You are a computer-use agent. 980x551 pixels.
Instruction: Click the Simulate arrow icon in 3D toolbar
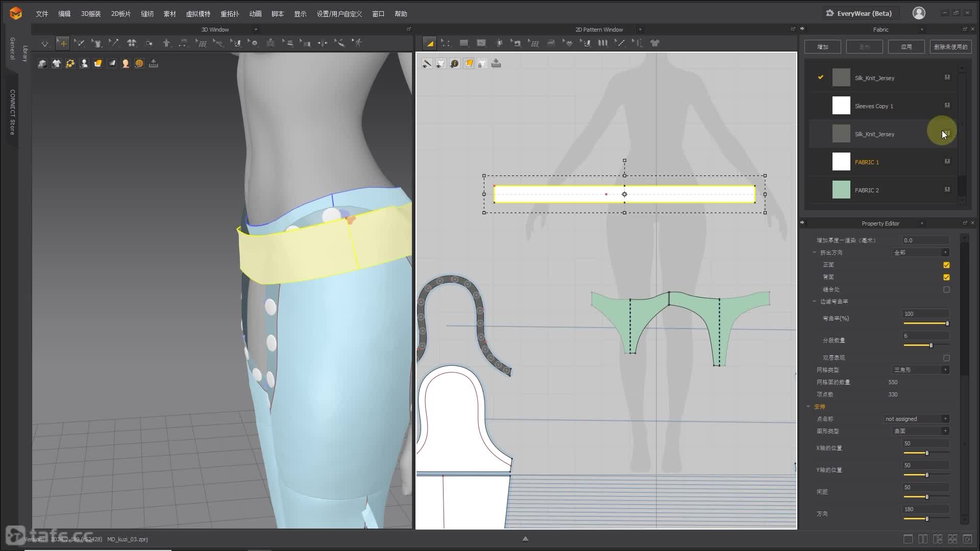pyautogui.click(x=45, y=43)
